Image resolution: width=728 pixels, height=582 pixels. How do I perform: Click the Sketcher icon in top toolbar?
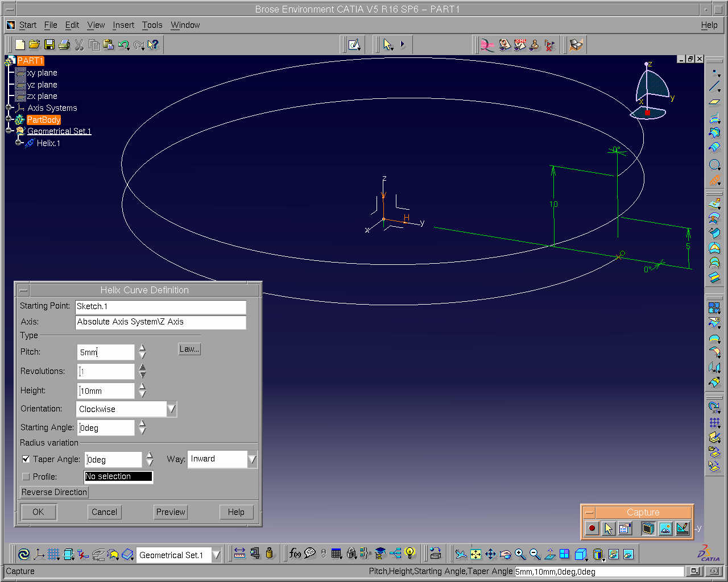click(354, 44)
